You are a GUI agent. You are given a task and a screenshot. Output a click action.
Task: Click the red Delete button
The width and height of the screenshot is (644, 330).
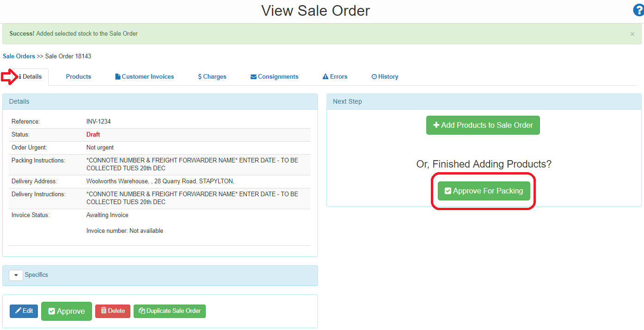pos(113,311)
